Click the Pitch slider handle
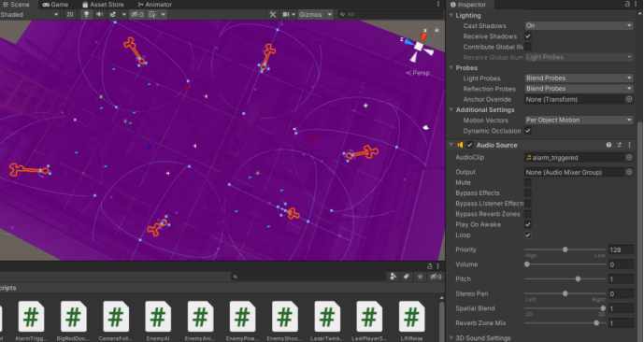The image size is (644, 342). 578,279
